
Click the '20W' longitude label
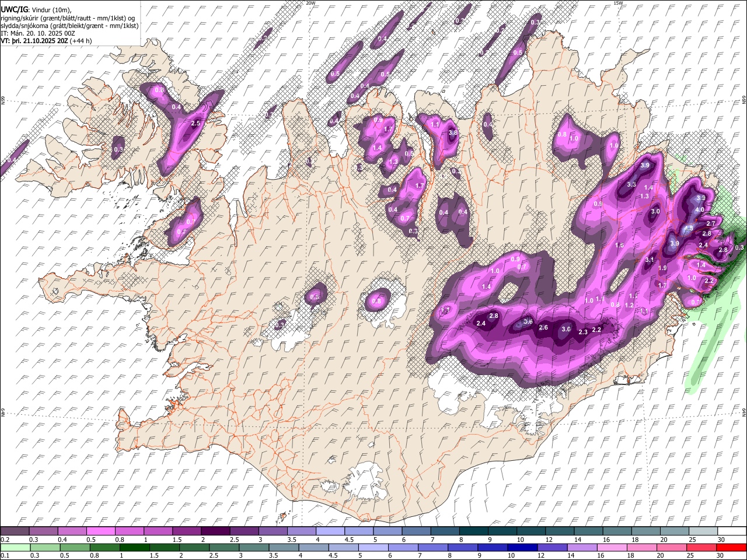(x=310, y=3)
